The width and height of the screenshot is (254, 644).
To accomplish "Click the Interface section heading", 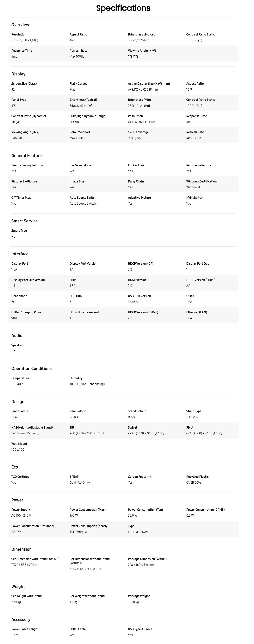I will pos(20,254).
